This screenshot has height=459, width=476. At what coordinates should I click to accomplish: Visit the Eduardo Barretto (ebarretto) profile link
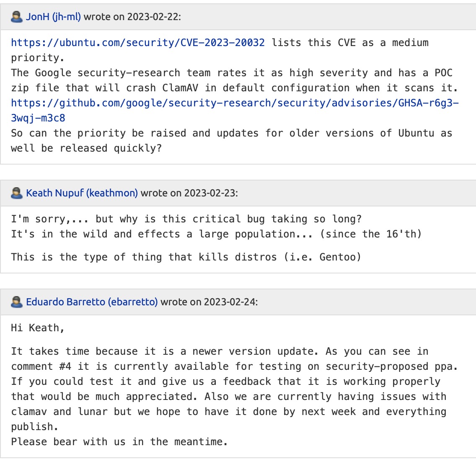click(x=92, y=302)
